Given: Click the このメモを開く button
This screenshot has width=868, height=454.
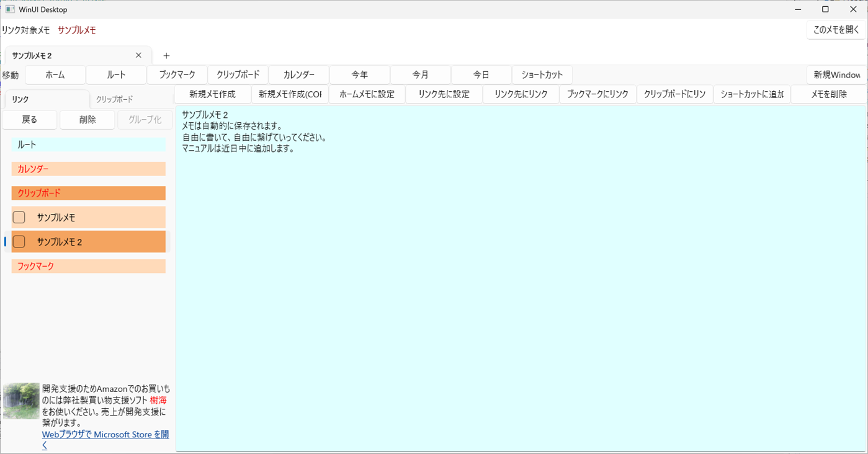Looking at the screenshot, I should click(x=836, y=29).
